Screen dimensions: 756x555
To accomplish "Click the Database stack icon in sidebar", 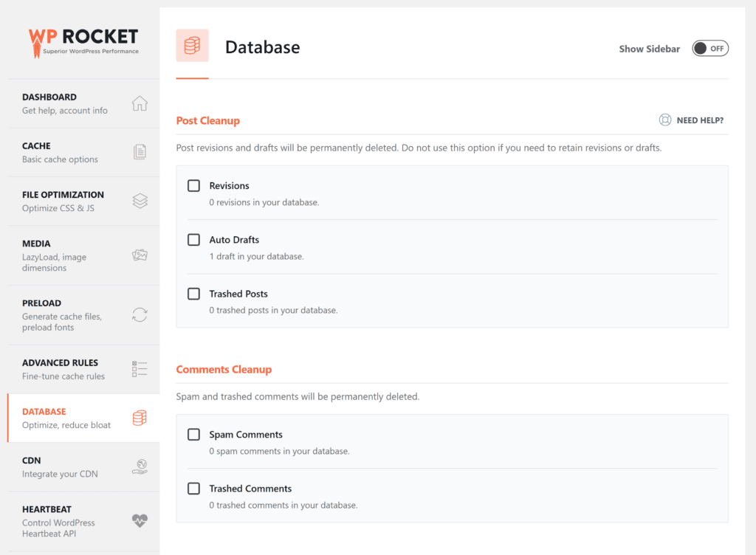I will [x=140, y=418].
